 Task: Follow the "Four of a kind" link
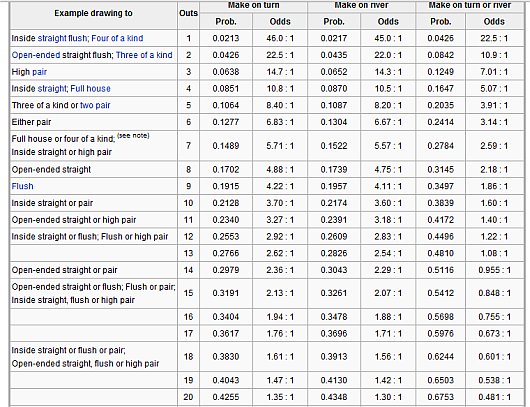click(x=117, y=38)
